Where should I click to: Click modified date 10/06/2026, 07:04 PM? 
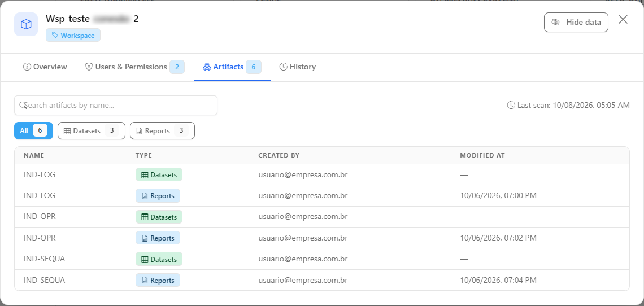(x=498, y=280)
